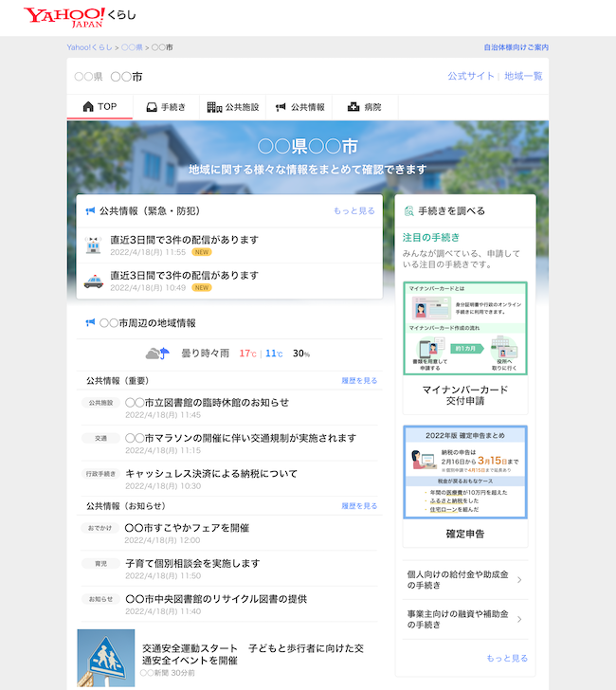
Task: Open the マイナンバーカード infographic thumbnail
Action: [x=465, y=328]
